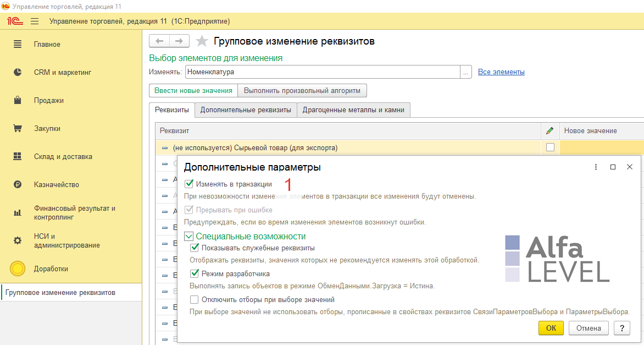
Task: Open dialog's three-dot more actions menu
Action: [596, 167]
